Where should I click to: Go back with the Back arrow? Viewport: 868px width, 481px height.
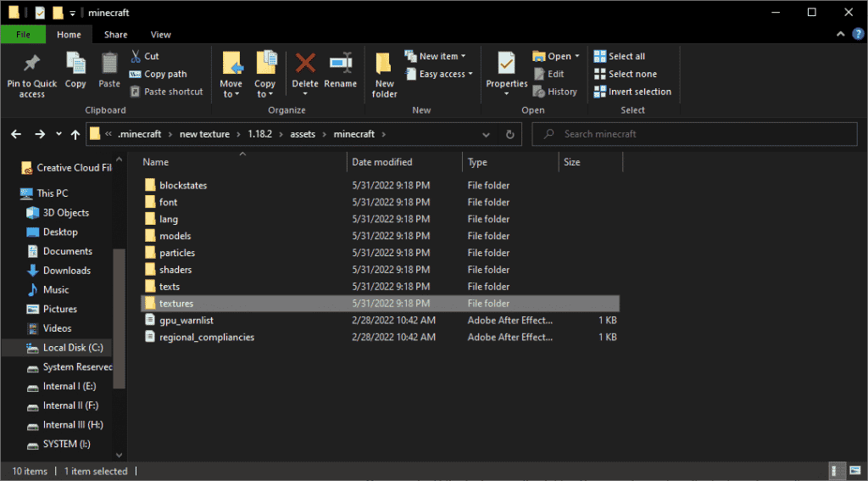16,134
